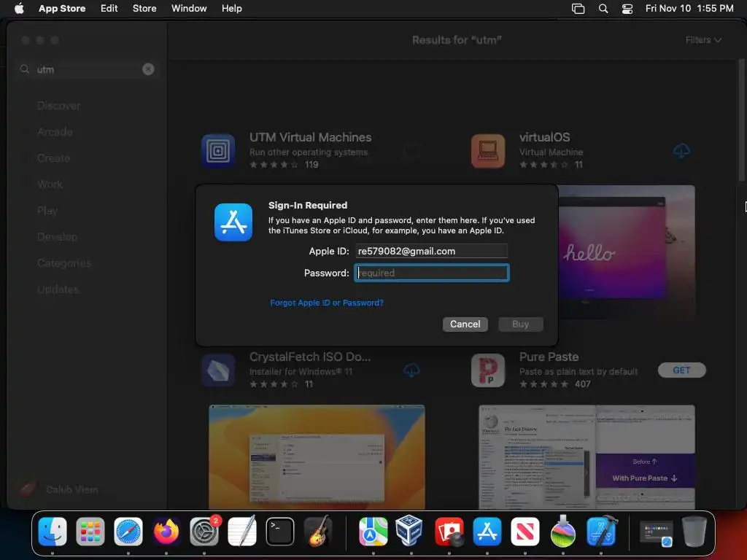Click the disabled Buy button

pos(520,324)
